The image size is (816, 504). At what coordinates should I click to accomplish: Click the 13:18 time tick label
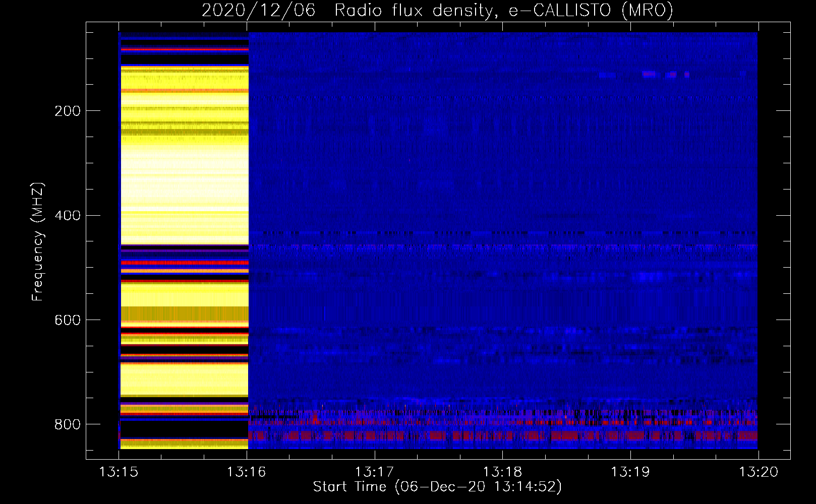pos(502,472)
